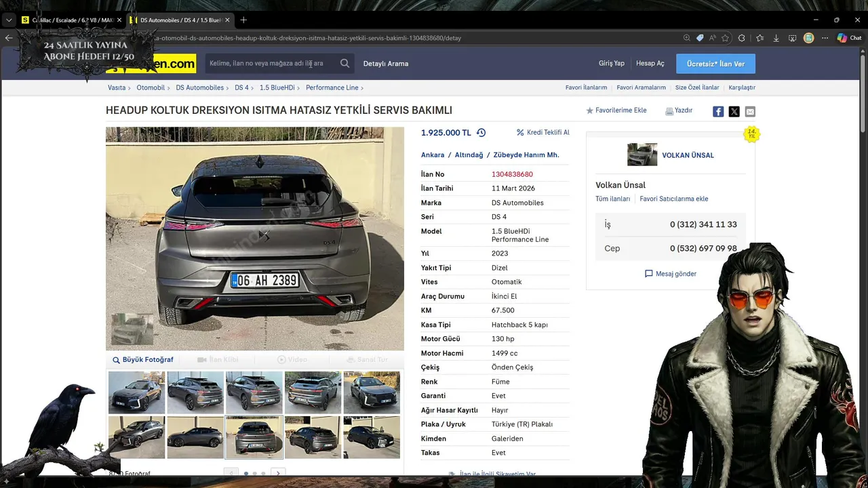Click the Vasıta breadcrumb
The height and width of the screenshot is (488, 868).
click(x=117, y=87)
